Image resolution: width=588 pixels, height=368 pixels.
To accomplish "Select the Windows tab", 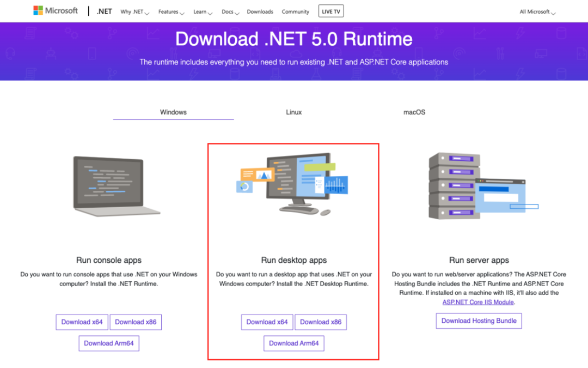I will point(173,112).
